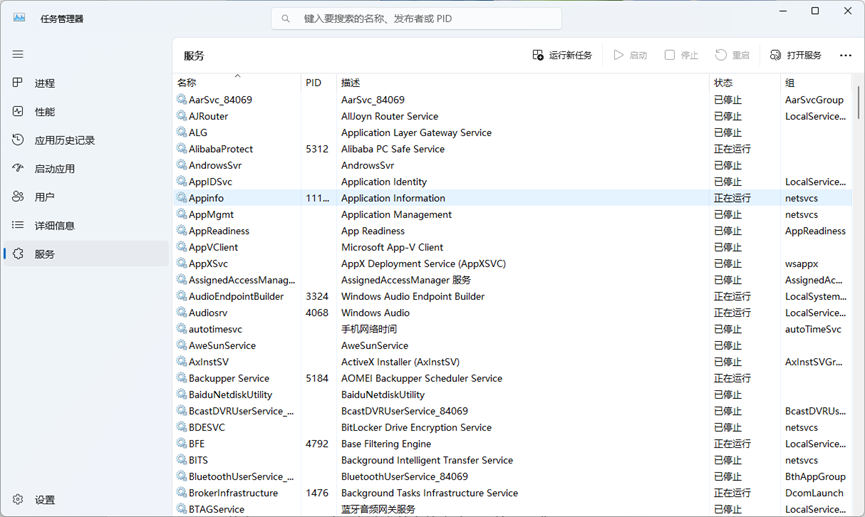The height and width of the screenshot is (517, 865).
Task: Open the 应用历史记录 page
Action: pos(86,140)
